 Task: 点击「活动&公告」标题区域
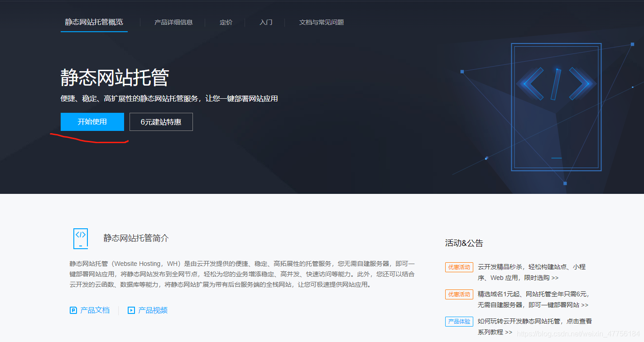pyautogui.click(x=464, y=243)
